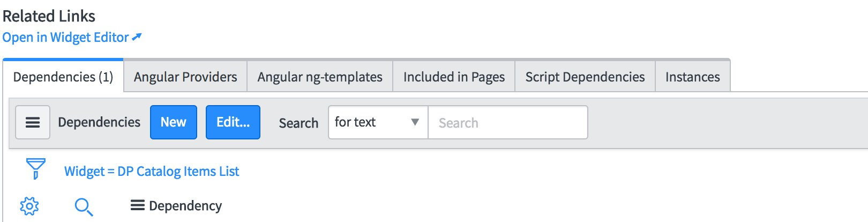
Task: Click the Edit... button
Action: (x=233, y=122)
